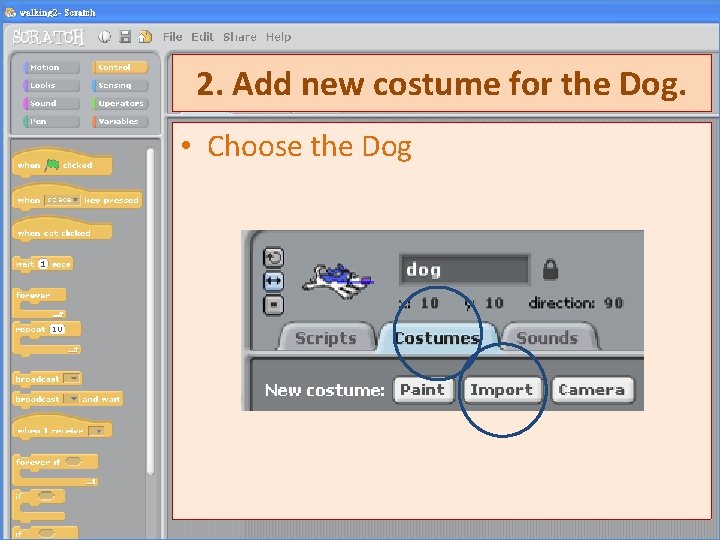The image size is (720, 540).
Task: Select the don't rotate style button
Action: [x=274, y=305]
